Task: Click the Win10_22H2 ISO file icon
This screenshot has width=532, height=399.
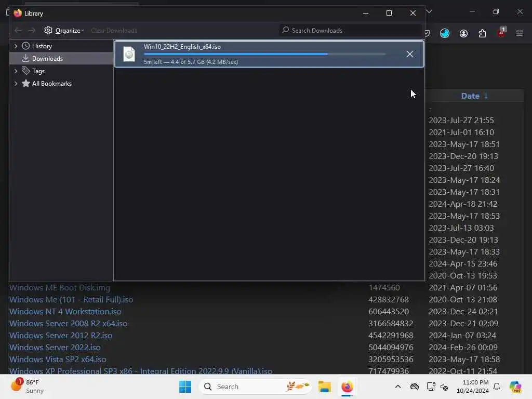Action: coord(129,54)
